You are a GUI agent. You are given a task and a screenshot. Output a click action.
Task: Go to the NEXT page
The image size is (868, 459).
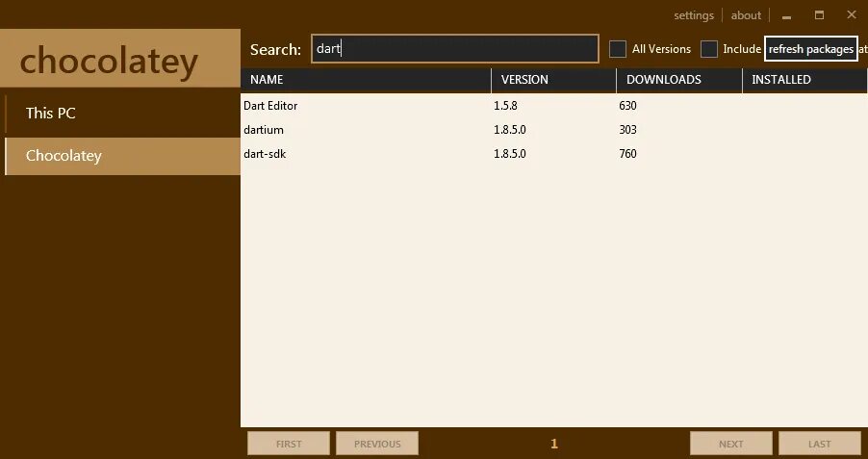click(730, 444)
